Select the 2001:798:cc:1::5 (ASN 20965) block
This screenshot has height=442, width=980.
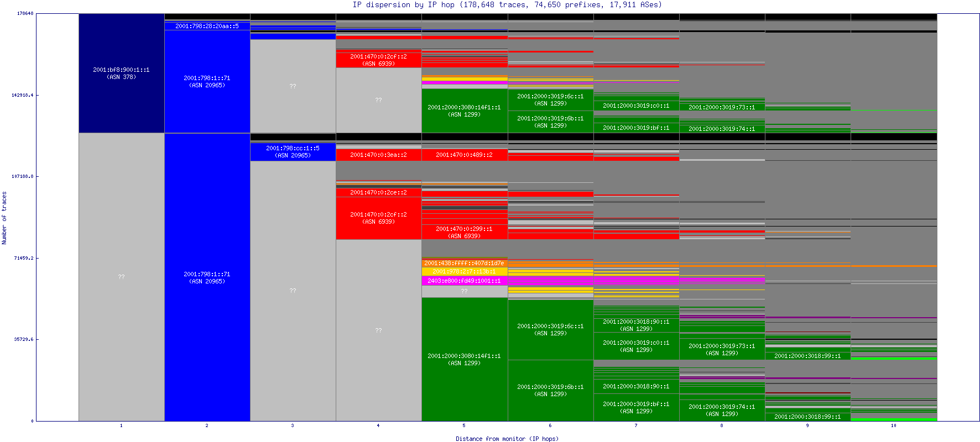pos(293,152)
